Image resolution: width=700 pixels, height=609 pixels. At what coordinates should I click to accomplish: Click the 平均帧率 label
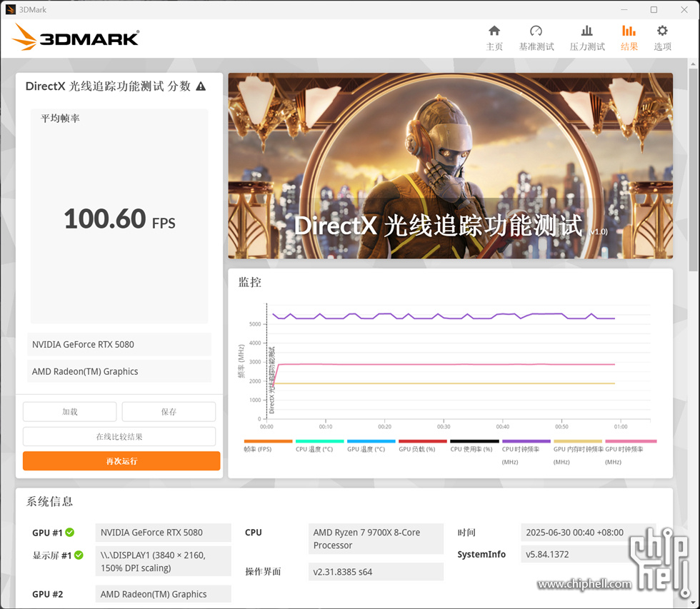click(x=60, y=119)
